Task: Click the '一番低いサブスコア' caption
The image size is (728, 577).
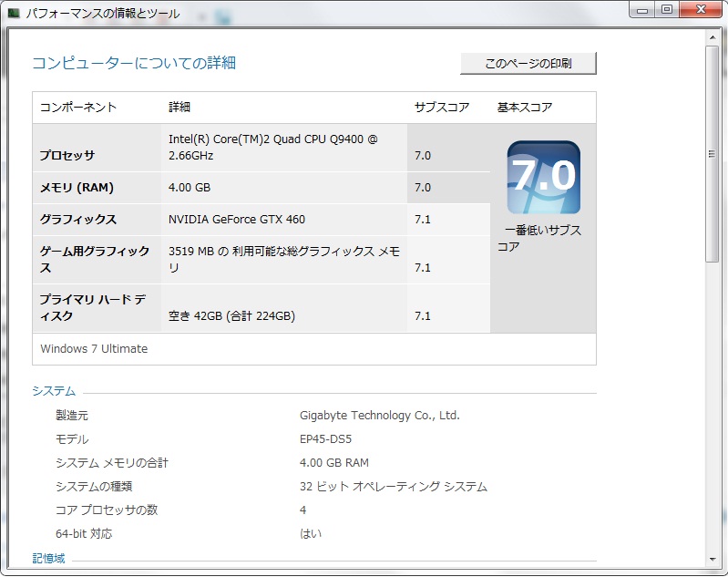Action: coord(539,238)
